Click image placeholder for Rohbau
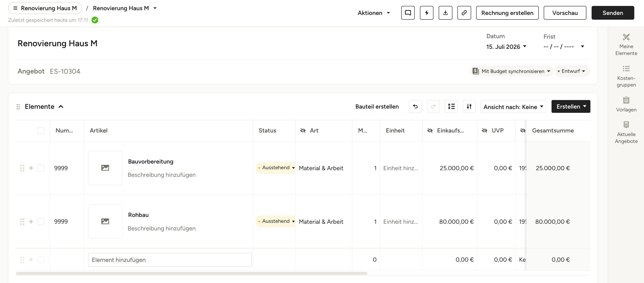The height and width of the screenshot is (283, 644). coord(105,222)
